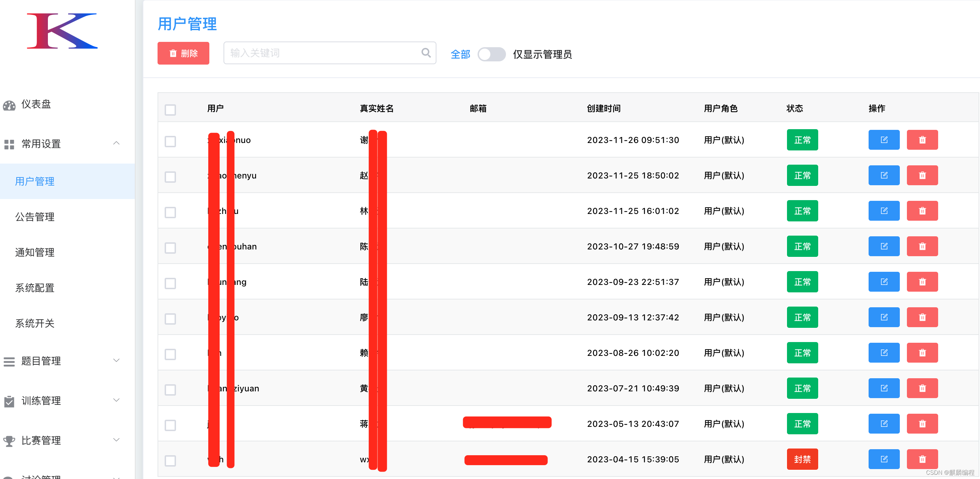The width and height of the screenshot is (980, 479).
Task: Click the list icon beside 题目管理
Action: (x=9, y=361)
